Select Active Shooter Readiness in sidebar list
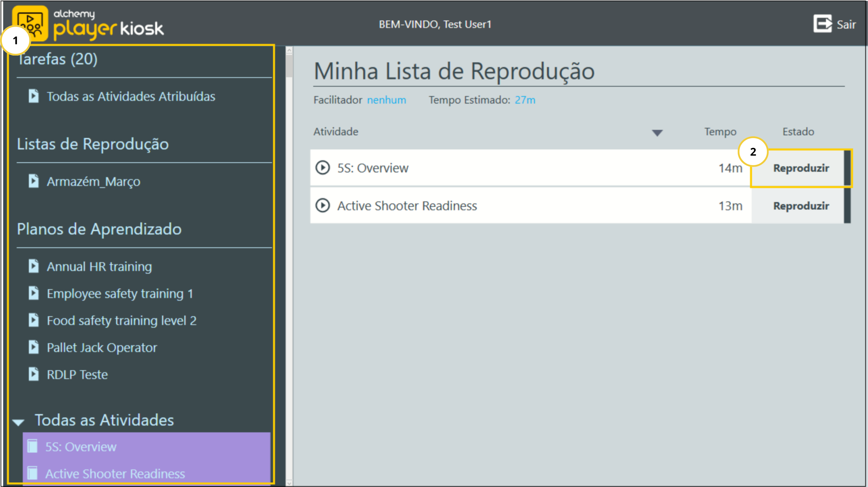 coord(115,474)
